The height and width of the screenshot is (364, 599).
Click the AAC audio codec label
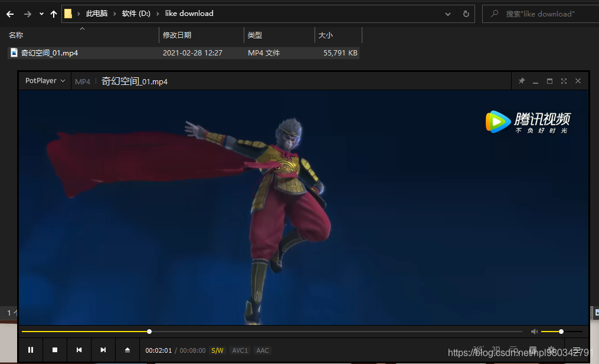click(263, 350)
